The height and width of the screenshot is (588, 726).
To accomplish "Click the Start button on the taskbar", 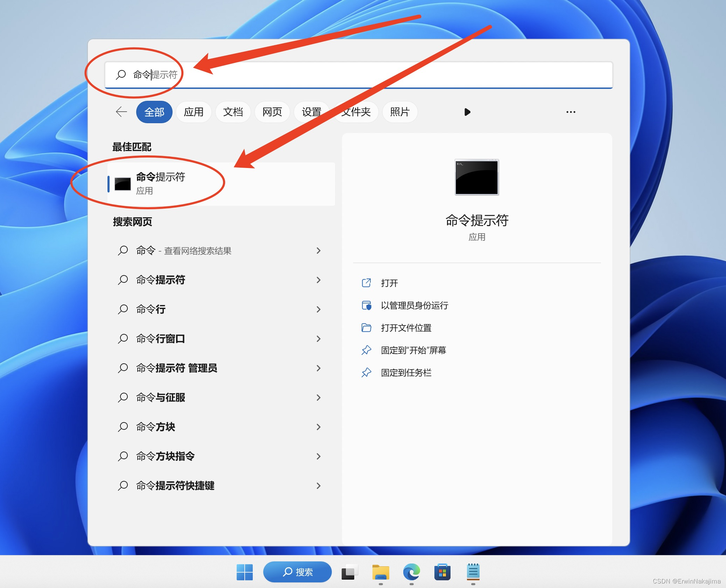I will pyautogui.click(x=245, y=572).
